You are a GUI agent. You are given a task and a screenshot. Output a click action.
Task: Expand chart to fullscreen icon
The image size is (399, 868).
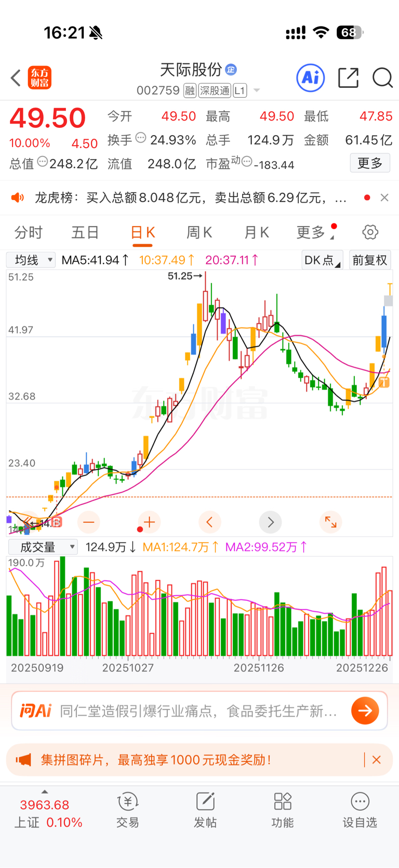point(331,522)
